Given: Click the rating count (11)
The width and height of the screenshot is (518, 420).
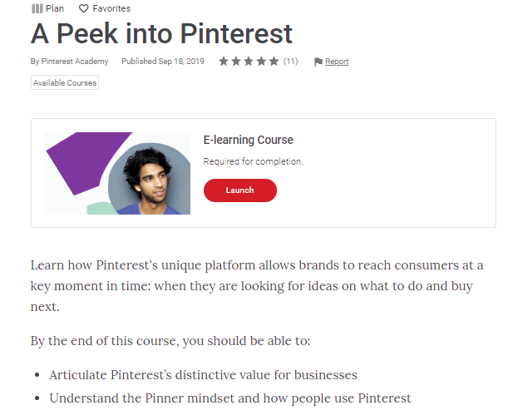Looking at the screenshot, I should click(x=291, y=62).
